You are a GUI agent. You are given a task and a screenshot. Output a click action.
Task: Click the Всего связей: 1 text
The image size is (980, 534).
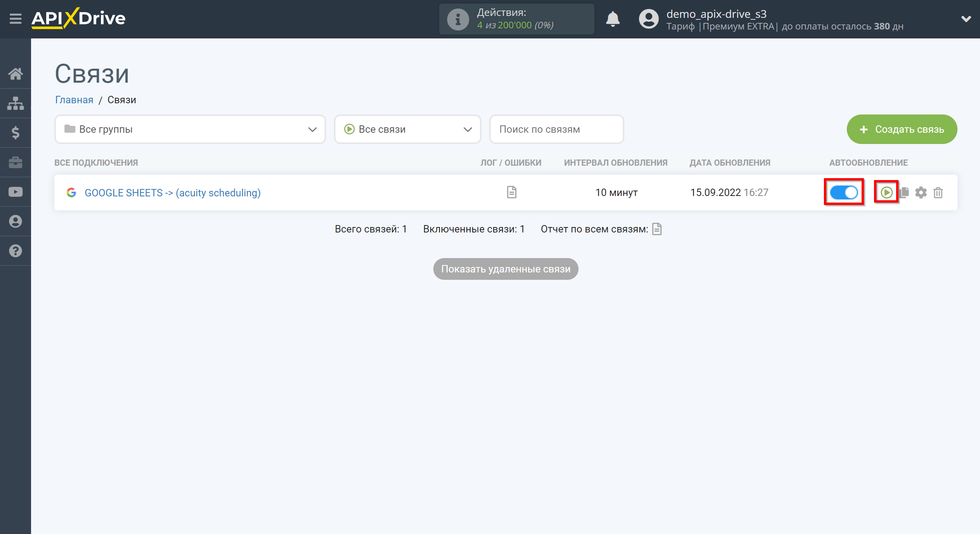371,229
